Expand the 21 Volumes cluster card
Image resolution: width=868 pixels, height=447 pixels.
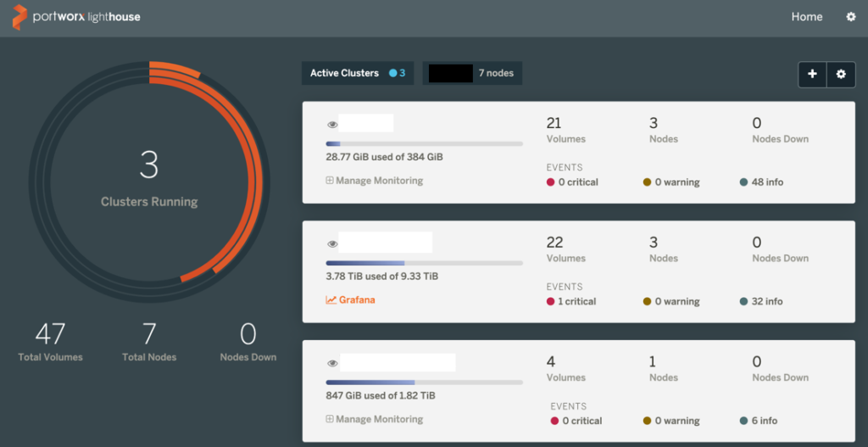pos(578,153)
